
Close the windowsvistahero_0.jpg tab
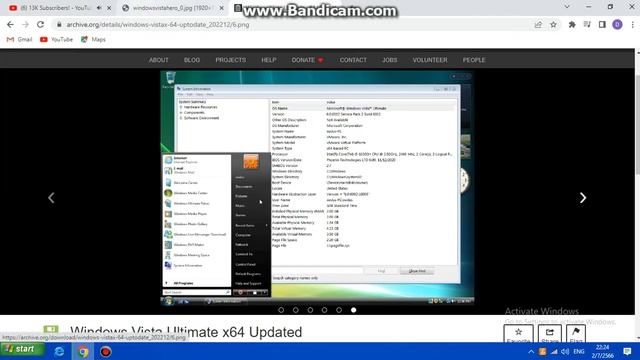click(x=222, y=8)
